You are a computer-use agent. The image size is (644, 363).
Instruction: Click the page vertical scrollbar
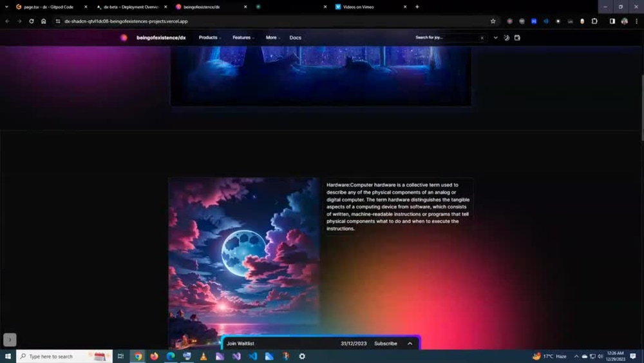coord(641,108)
